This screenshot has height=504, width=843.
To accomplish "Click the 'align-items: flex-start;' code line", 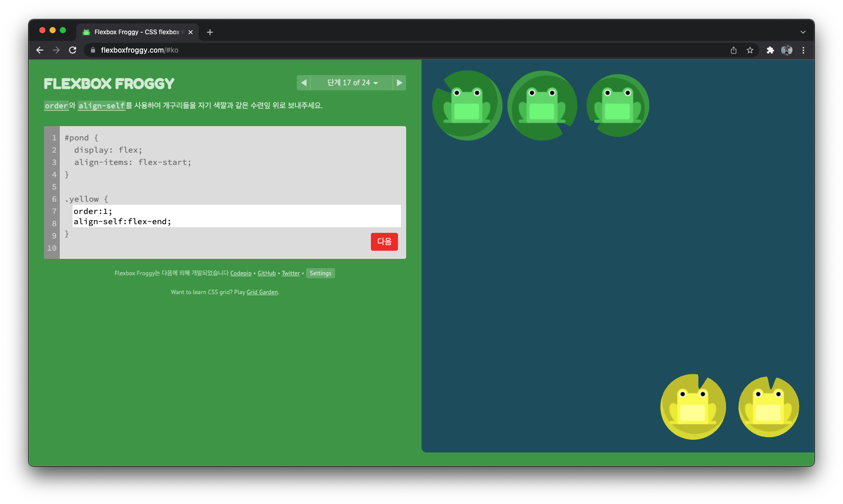I will [x=133, y=162].
